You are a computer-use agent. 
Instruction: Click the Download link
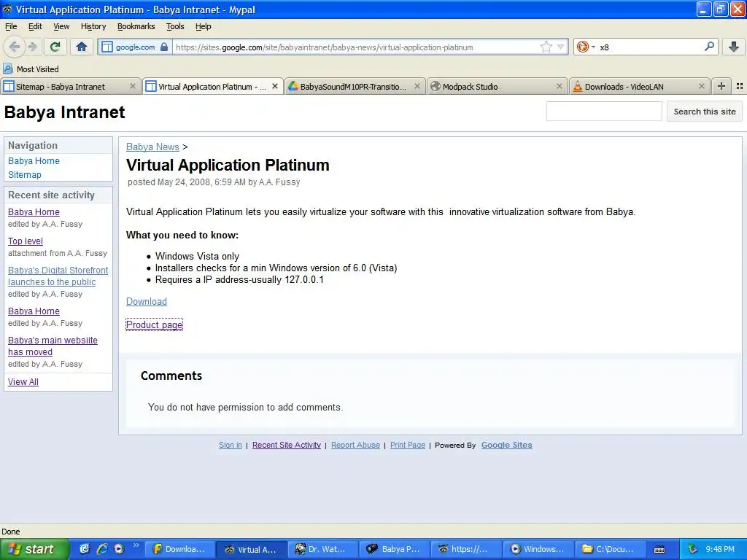click(146, 301)
